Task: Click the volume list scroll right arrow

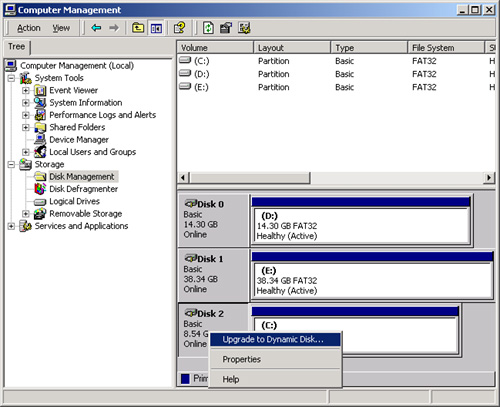Action: pos(489,178)
